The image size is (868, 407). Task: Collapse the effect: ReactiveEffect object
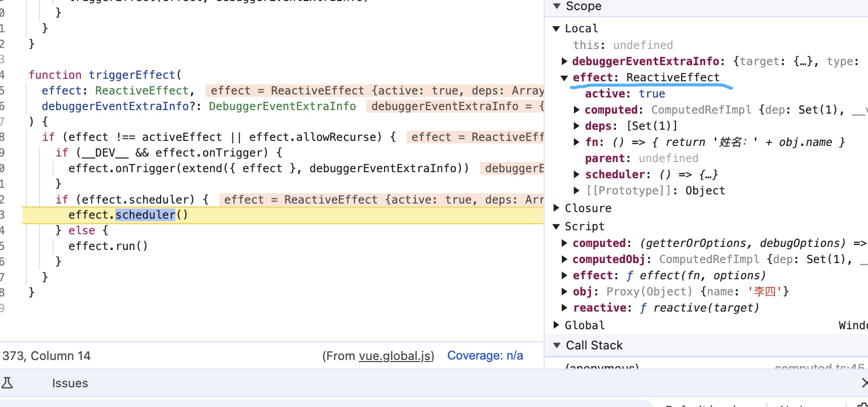pyautogui.click(x=565, y=78)
